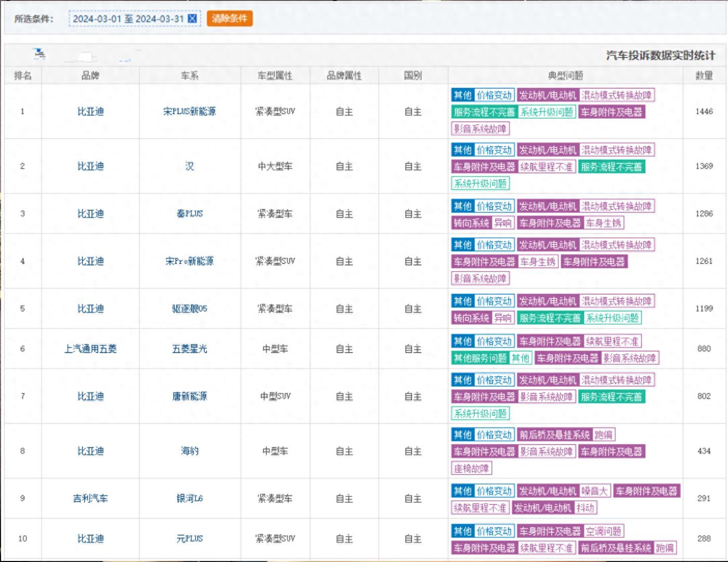
Task: Click the 典型问题 column header
Action: click(x=565, y=76)
